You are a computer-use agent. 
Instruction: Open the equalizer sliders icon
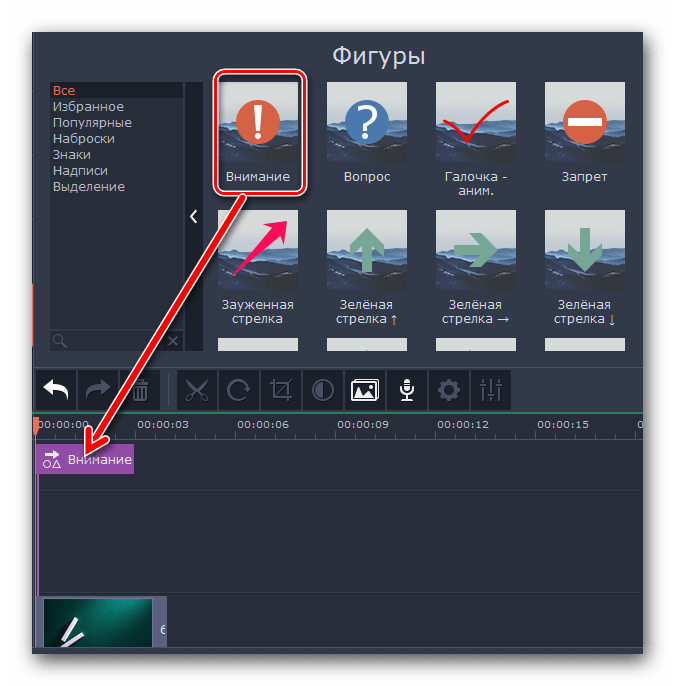coord(491,389)
